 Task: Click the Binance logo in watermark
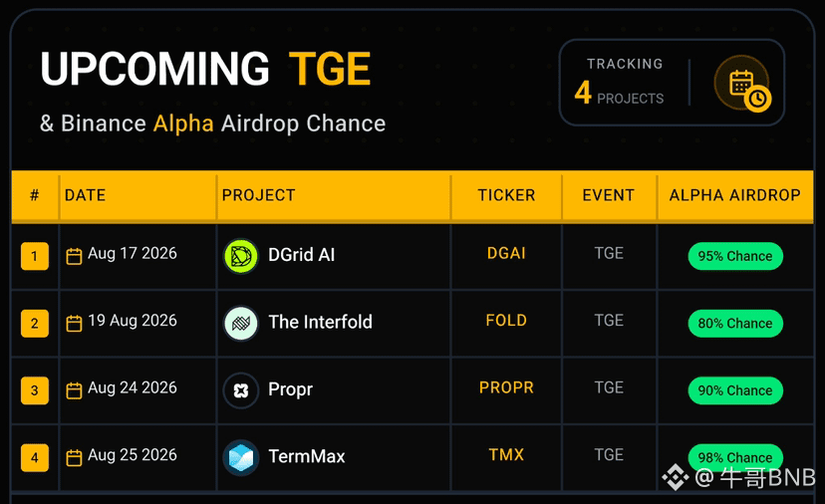[676, 477]
